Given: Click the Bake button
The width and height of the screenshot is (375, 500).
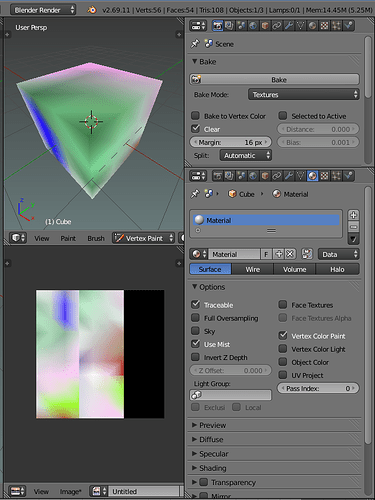Looking at the screenshot, I should (275, 80).
